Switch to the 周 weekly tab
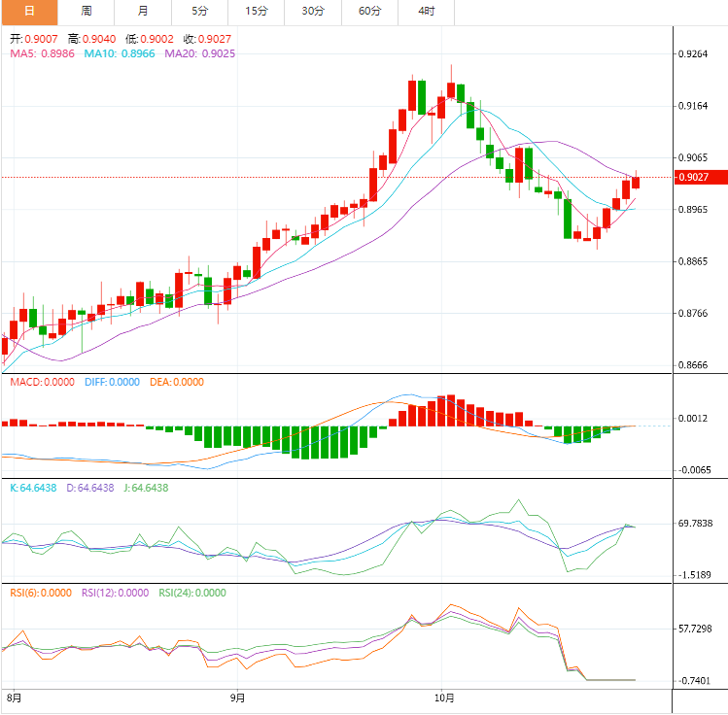Viewport: 728px width, 715px height. tap(86, 12)
